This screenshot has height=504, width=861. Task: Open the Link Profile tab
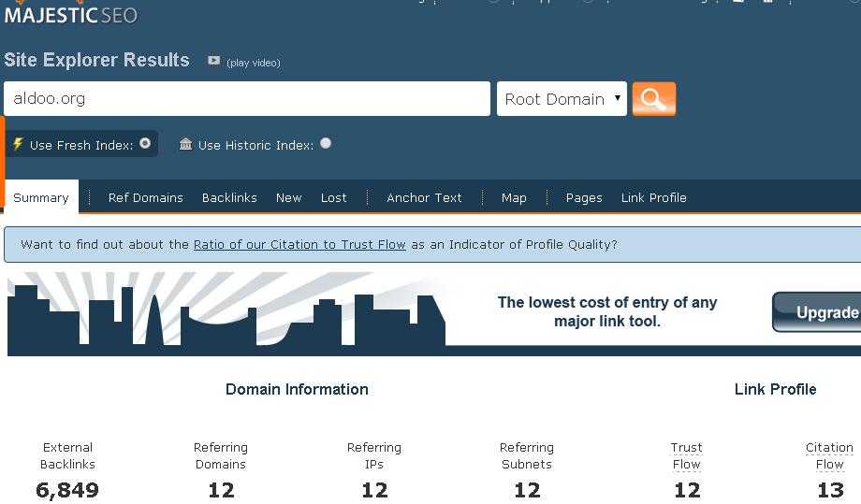click(x=654, y=197)
